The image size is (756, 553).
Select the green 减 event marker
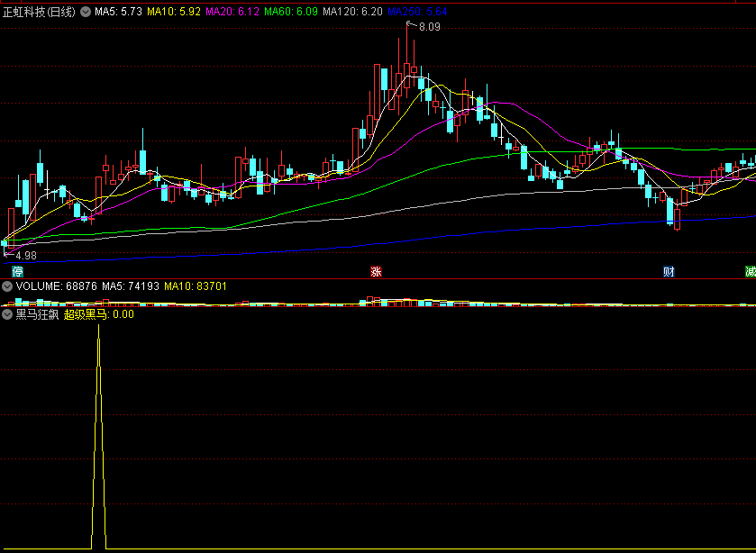[x=751, y=271]
